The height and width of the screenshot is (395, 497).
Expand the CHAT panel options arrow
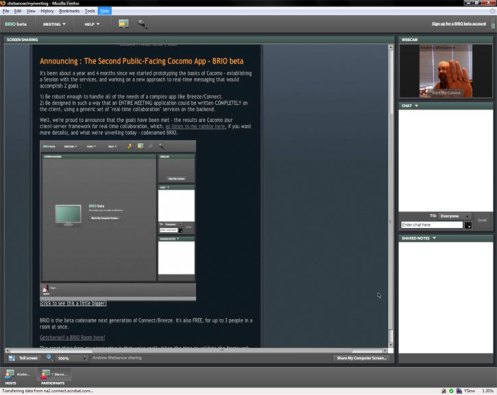416,106
